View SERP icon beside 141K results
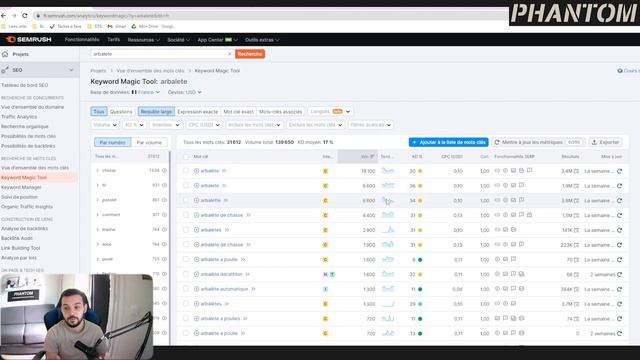Screen dimensions: 640x360 point(576,230)
